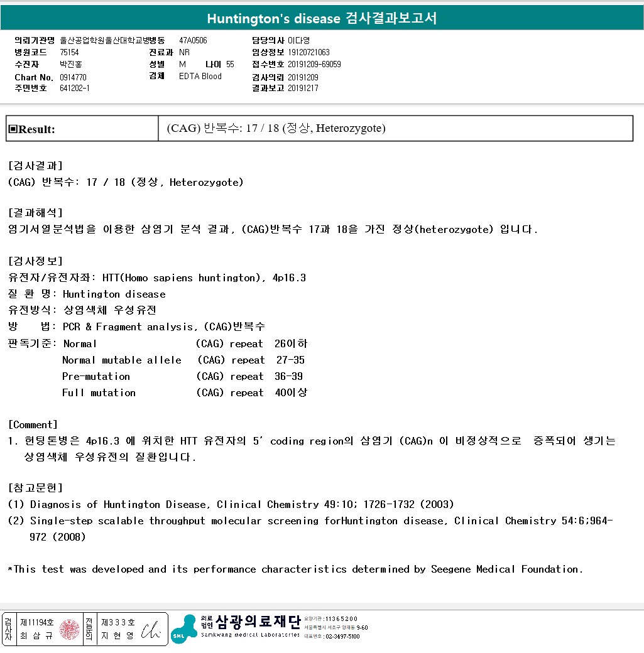Select the Normal mutable allele 27-35 row
This screenshot has height=653, width=644.
click(x=183, y=360)
